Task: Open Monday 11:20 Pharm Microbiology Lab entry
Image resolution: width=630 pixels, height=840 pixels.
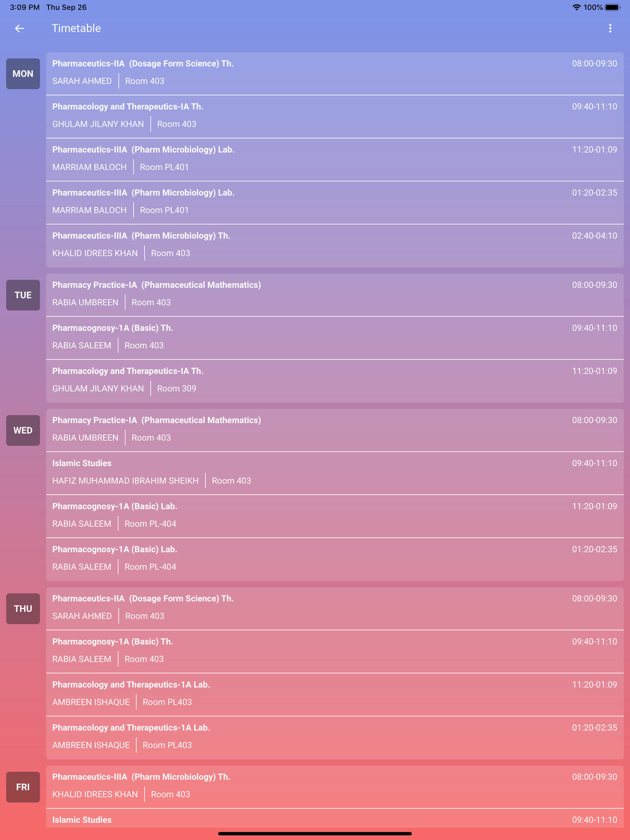Action: [x=335, y=160]
